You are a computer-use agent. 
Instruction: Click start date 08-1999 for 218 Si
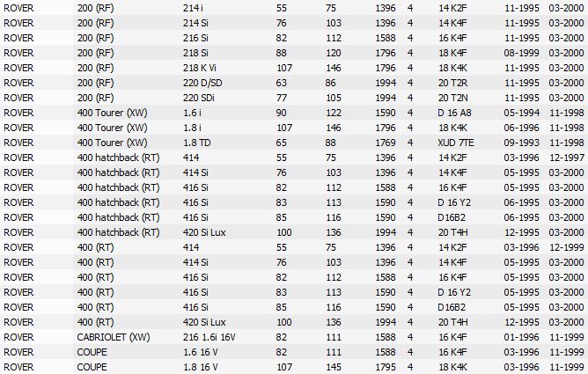click(x=521, y=53)
